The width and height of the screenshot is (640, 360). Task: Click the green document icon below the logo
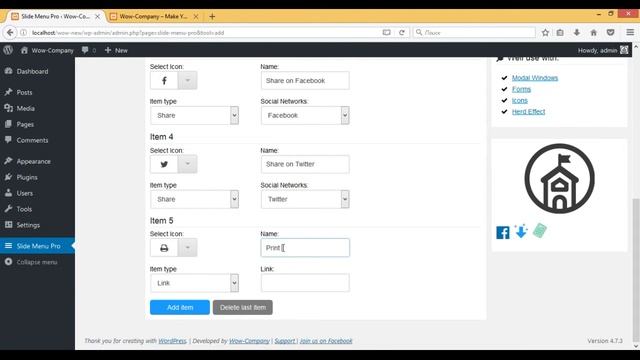click(x=540, y=231)
